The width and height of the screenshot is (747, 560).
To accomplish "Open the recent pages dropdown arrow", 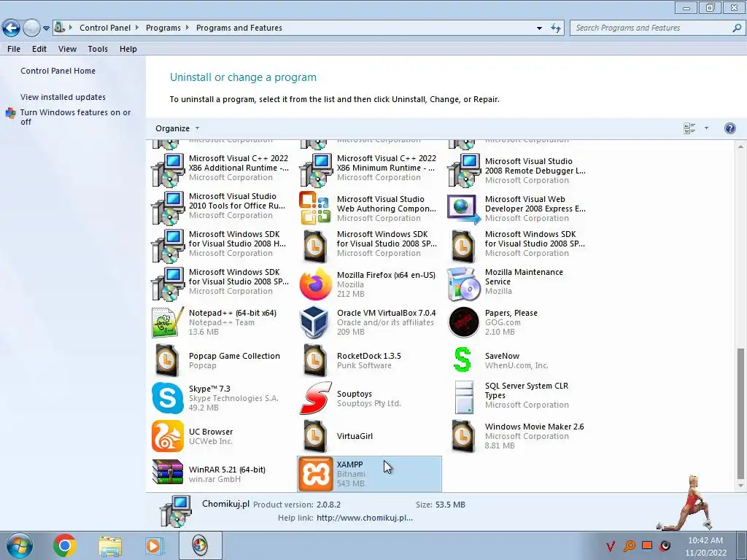I will 46,28.
